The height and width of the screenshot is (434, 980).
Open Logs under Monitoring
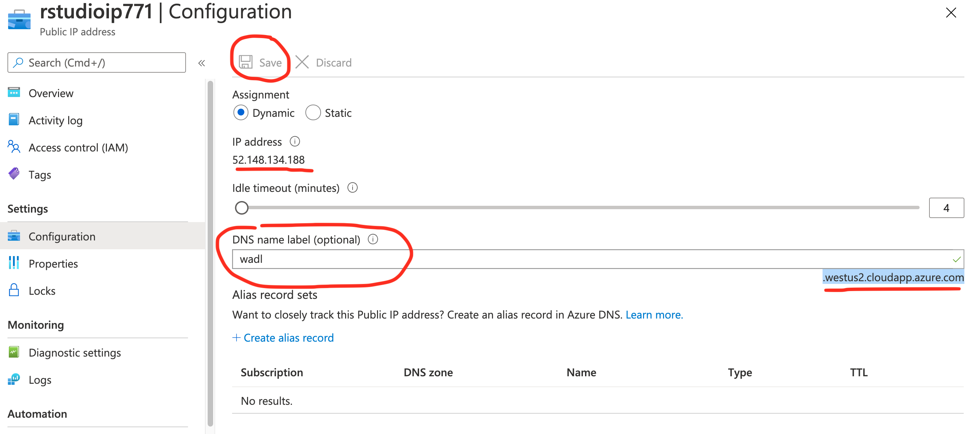point(40,380)
